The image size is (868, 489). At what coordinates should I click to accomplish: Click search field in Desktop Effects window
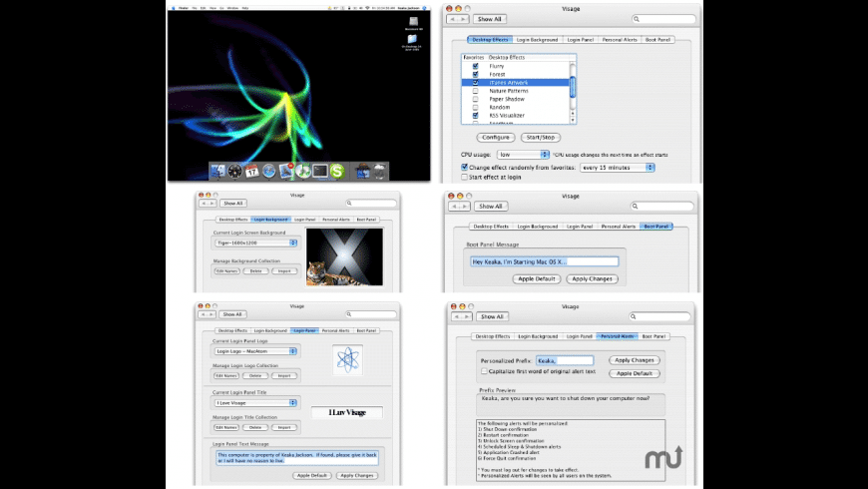pos(663,19)
